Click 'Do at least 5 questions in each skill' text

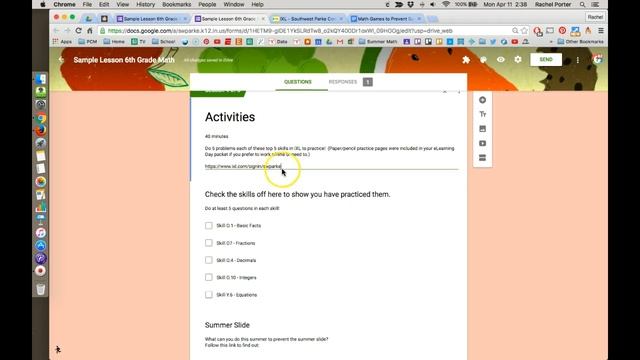242,208
